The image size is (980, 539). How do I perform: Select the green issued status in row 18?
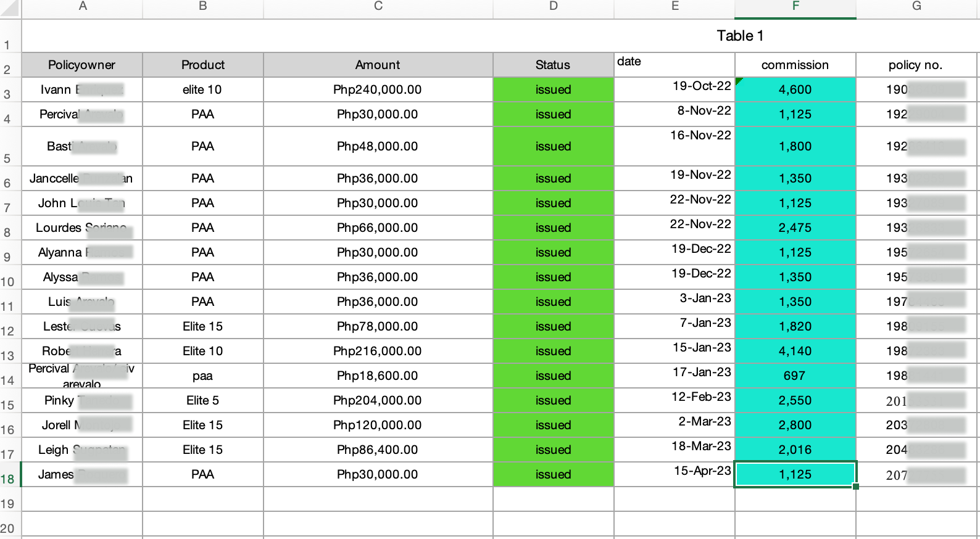point(553,474)
